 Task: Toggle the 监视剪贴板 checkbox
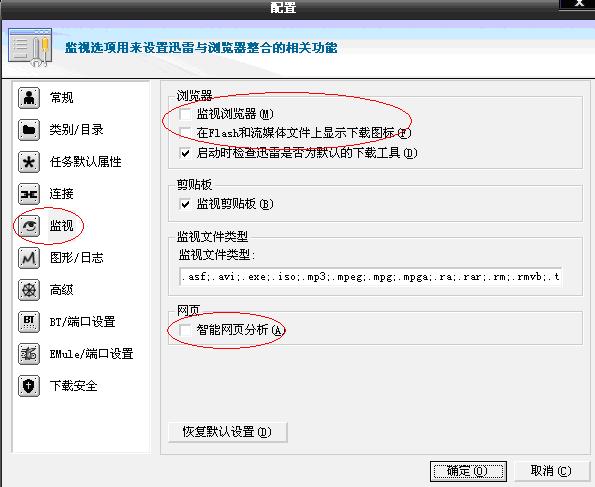coord(185,204)
